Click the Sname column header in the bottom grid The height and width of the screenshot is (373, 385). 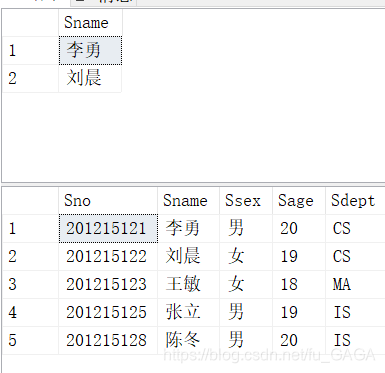pos(188,201)
